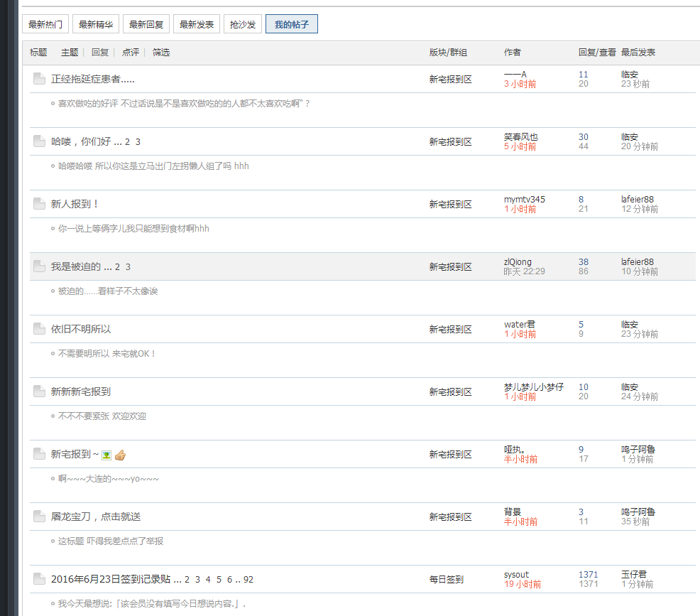Click thread icon beside 新新新宅报到 post
700x616 pixels.
point(39,391)
